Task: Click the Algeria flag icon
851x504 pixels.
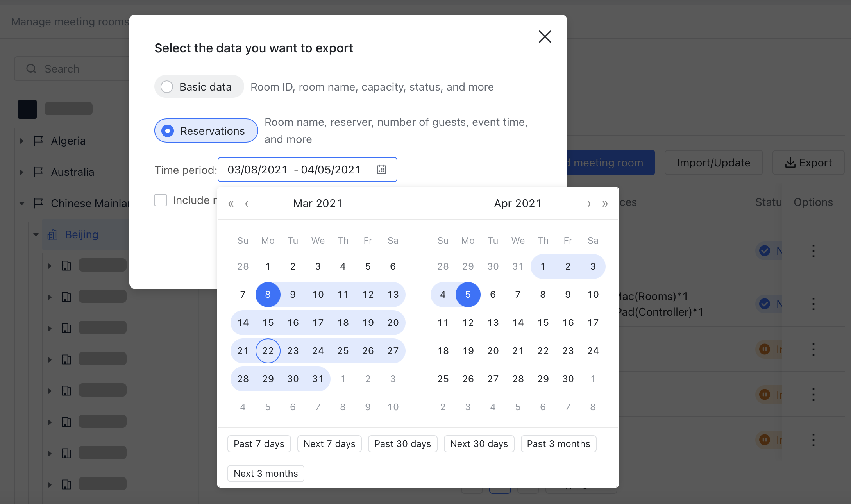Action: (38, 141)
